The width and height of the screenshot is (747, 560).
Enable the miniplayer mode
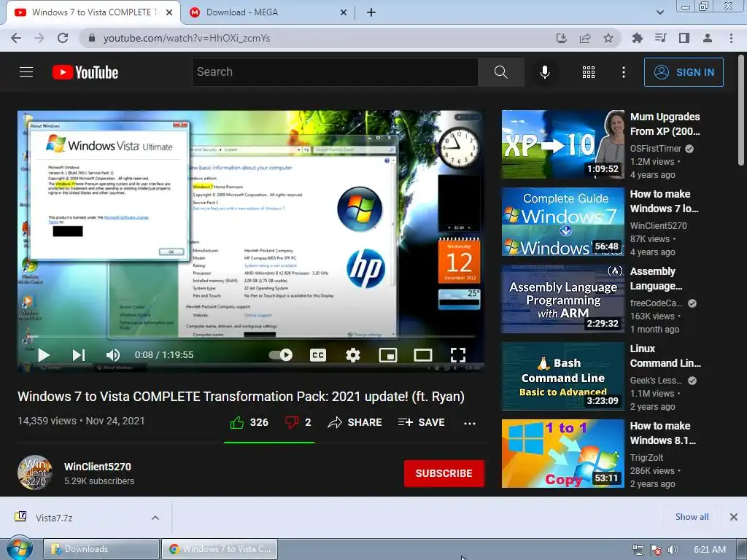click(x=388, y=355)
